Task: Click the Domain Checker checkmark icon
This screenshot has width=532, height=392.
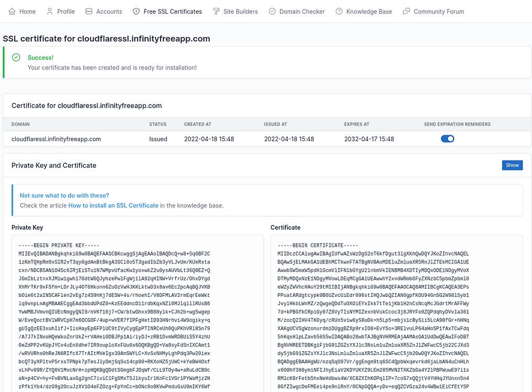Action: pyautogui.click(x=272, y=11)
